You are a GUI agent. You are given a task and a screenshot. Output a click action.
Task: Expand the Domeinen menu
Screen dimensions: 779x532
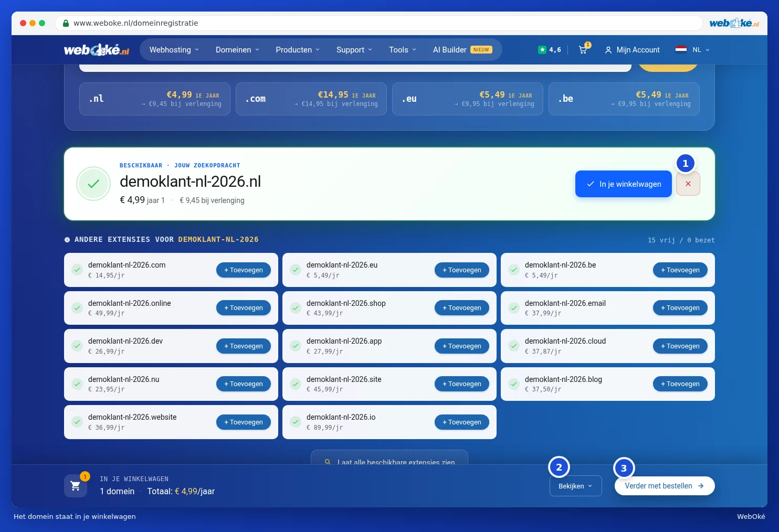coord(237,50)
